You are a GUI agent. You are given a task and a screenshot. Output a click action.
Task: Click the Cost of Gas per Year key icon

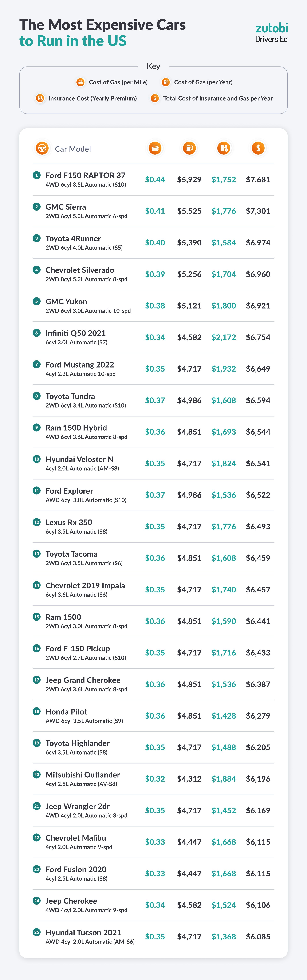tap(166, 82)
